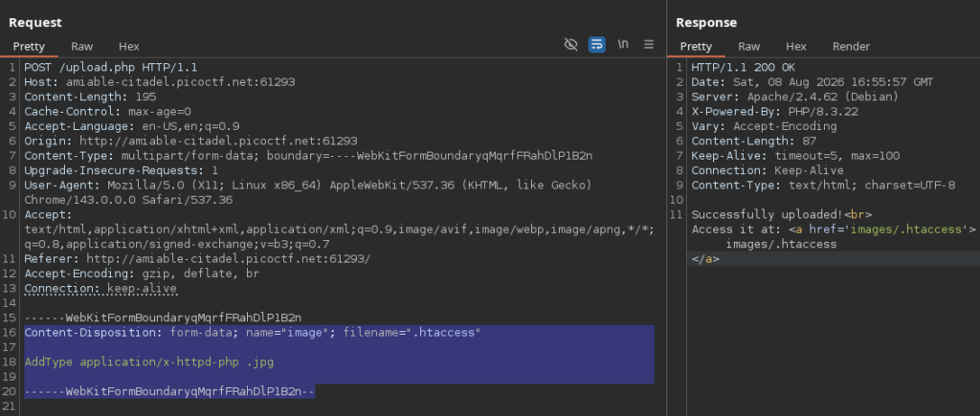Screen dimensions: 980x416
Task: Click the Referer header line
Action: [x=197, y=258]
